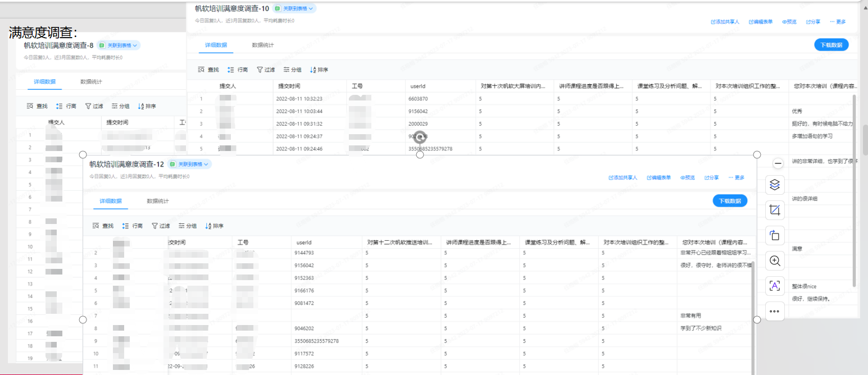This screenshot has height=375, width=868.
Task: Open the layer order tool in image toolbar
Action: click(x=775, y=184)
